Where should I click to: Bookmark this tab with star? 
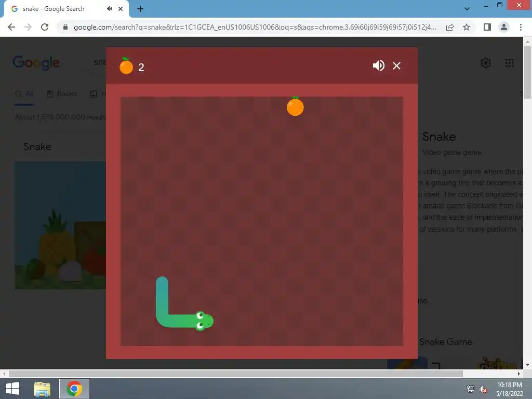[467, 27]
